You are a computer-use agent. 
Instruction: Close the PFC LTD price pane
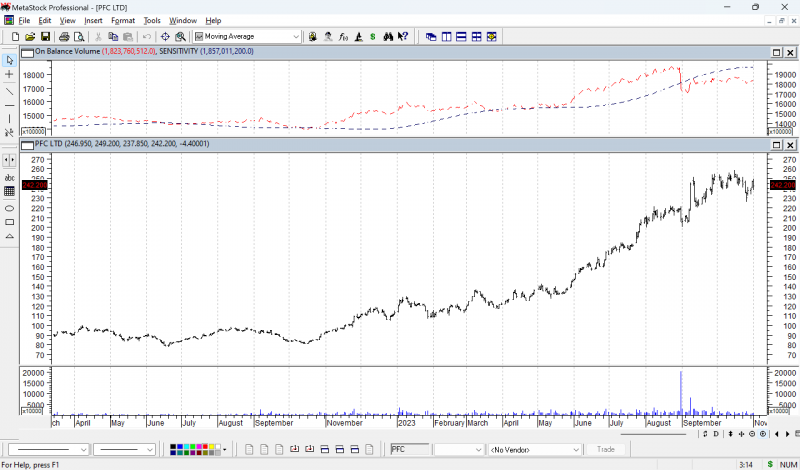coord(790,145)
